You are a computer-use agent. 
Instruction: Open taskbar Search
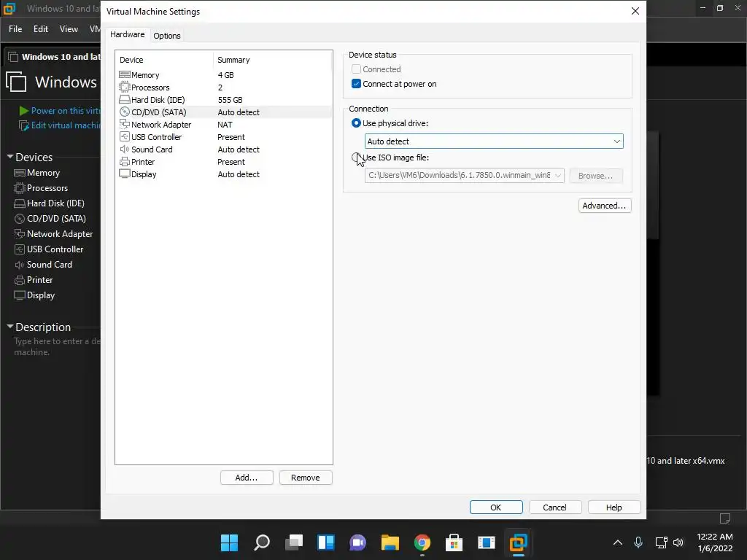[x=262, y=542]
